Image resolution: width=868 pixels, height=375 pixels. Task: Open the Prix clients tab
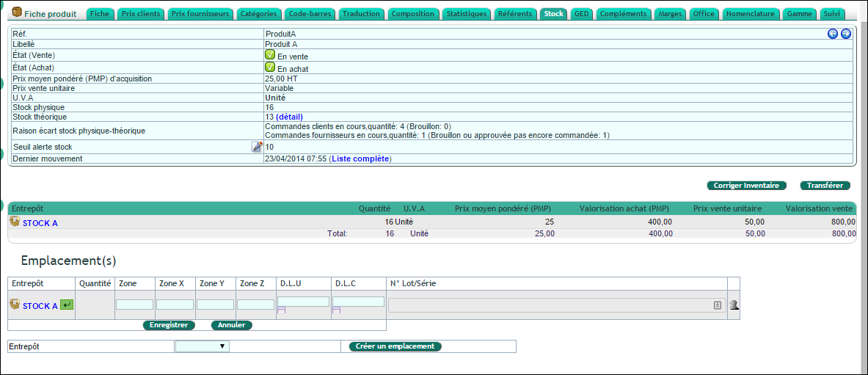[141, 13]
